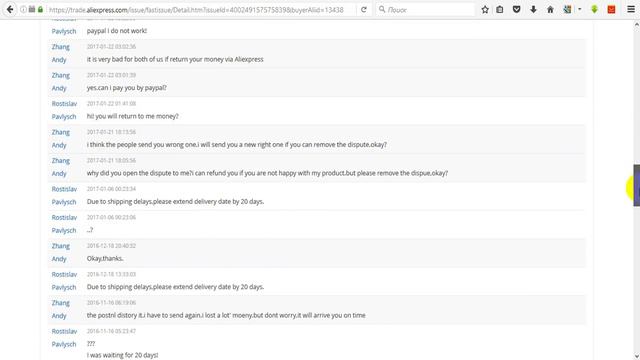
Task: Go back using the browser back arrow
Action: click(10, 9)
